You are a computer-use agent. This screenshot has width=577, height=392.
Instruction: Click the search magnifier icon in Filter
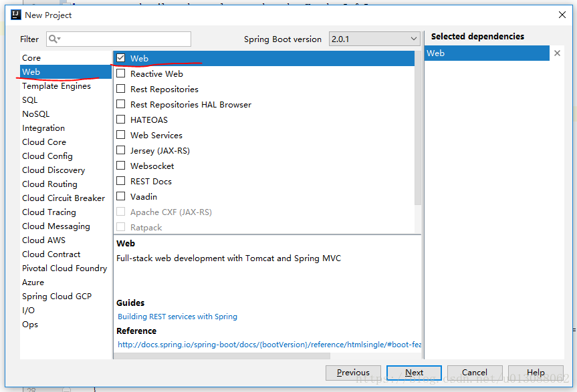[53, 39]
